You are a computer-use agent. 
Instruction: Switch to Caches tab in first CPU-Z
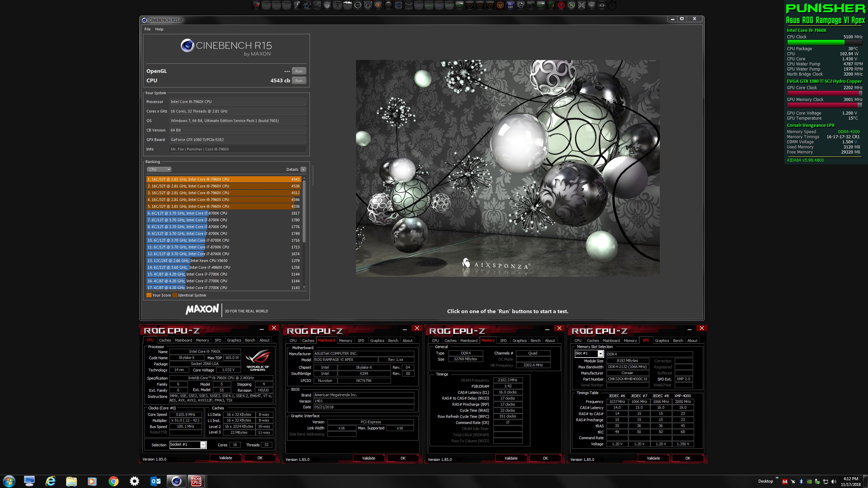[x=165, y=340]
